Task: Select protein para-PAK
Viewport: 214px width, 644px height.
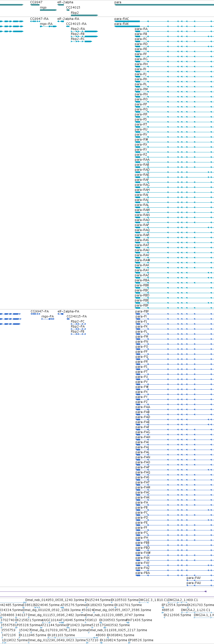Action: tap(143, 497)
